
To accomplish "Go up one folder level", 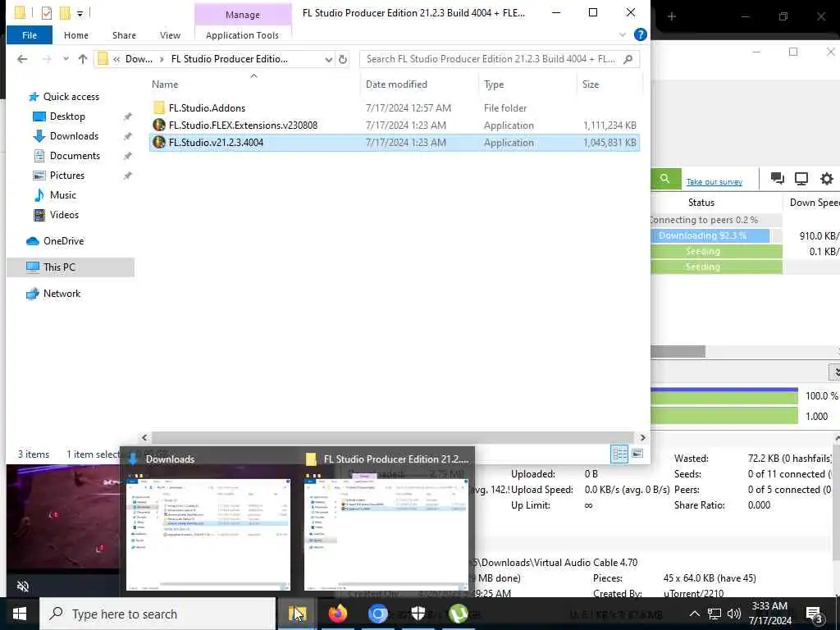I will tap(83, 59).
